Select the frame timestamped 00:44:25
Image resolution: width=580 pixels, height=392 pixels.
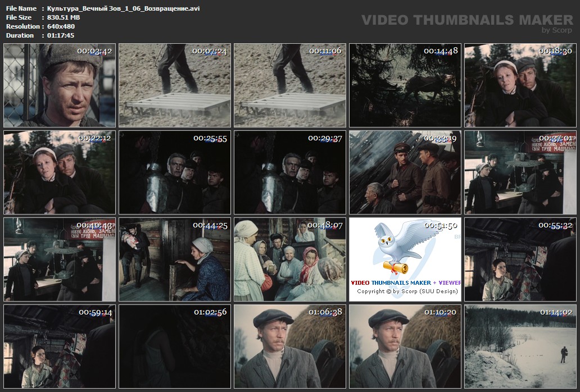tap(175, 259)
